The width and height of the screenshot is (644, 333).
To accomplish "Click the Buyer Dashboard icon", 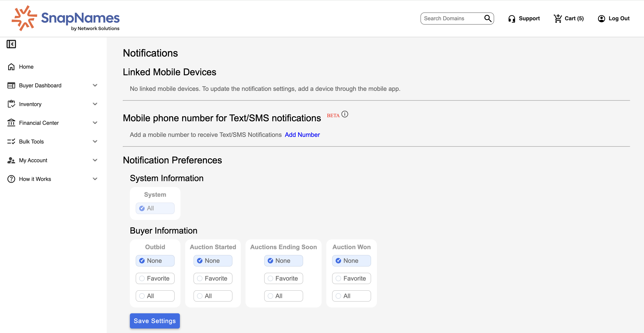I will pos(11,85).
